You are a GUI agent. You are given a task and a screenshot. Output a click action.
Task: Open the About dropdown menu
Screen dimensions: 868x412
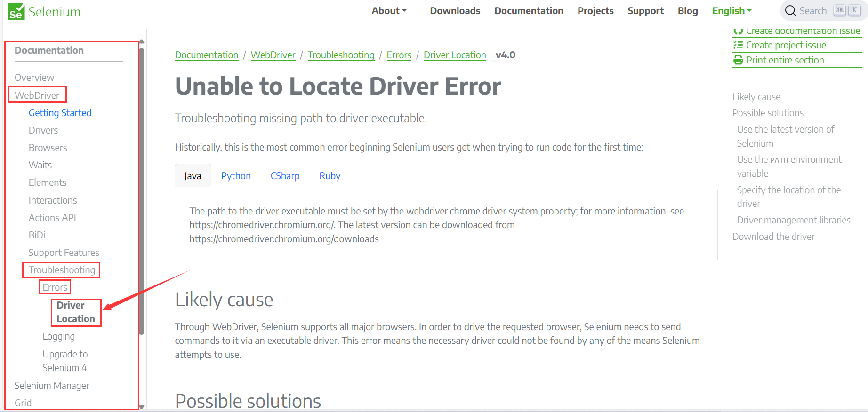389,11
